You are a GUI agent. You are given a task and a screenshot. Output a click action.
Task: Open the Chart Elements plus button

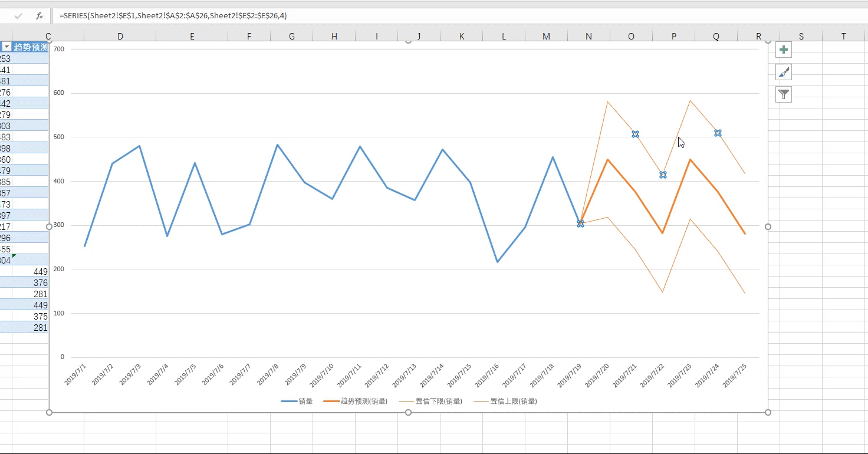783,50
